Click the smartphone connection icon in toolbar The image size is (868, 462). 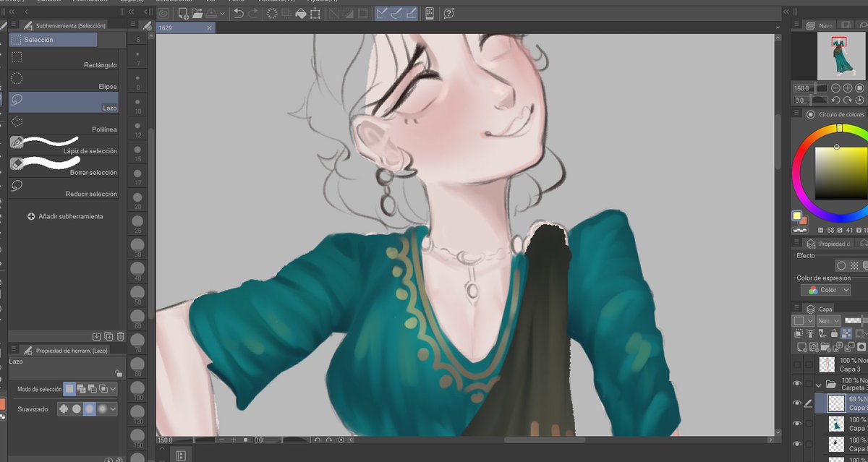pos(430,13)
